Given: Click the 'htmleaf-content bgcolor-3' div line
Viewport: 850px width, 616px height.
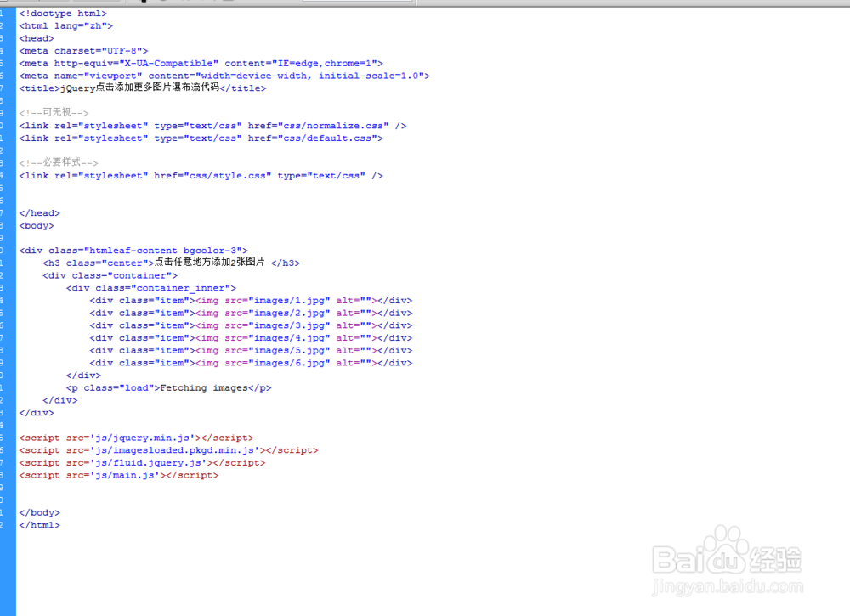Looking at the screenshot, I should coord(133,251).
